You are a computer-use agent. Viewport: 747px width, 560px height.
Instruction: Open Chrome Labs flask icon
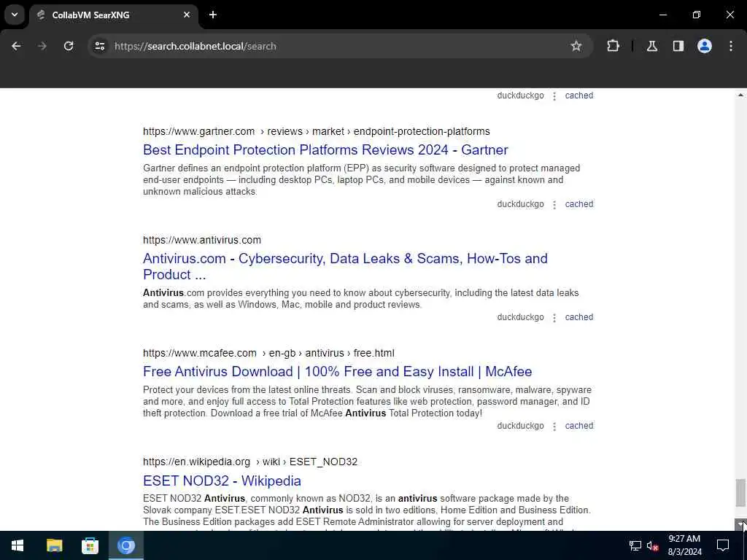[x=652, y=46]
